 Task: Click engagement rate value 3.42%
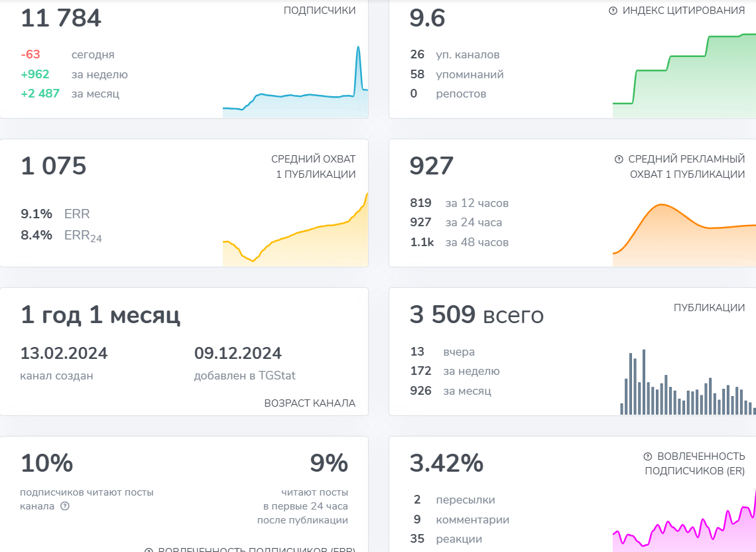pyautogui.click(x=446, y=463)
